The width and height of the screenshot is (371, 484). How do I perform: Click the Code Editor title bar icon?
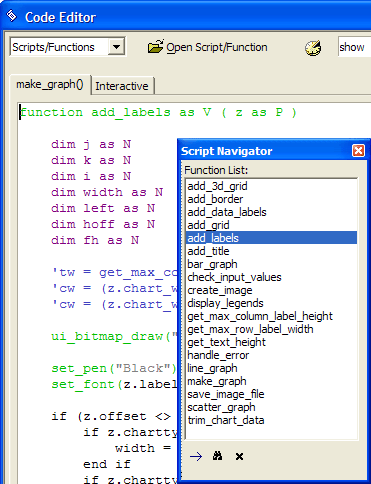(12, 16)
